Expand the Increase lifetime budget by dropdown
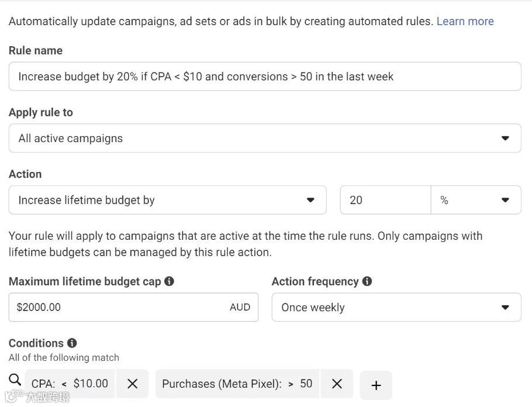 point(167,200)
